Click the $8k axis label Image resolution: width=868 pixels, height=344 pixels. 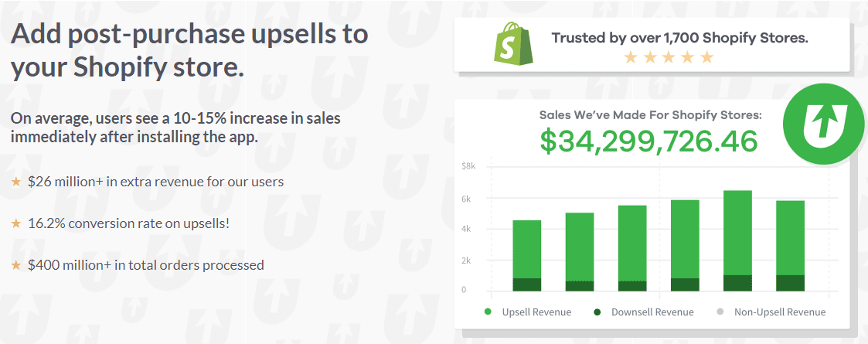[467, 166]
